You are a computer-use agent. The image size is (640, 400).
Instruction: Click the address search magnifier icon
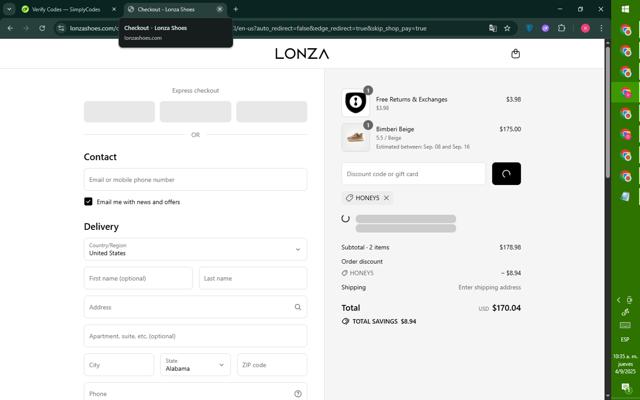click(x=298, y=307)
